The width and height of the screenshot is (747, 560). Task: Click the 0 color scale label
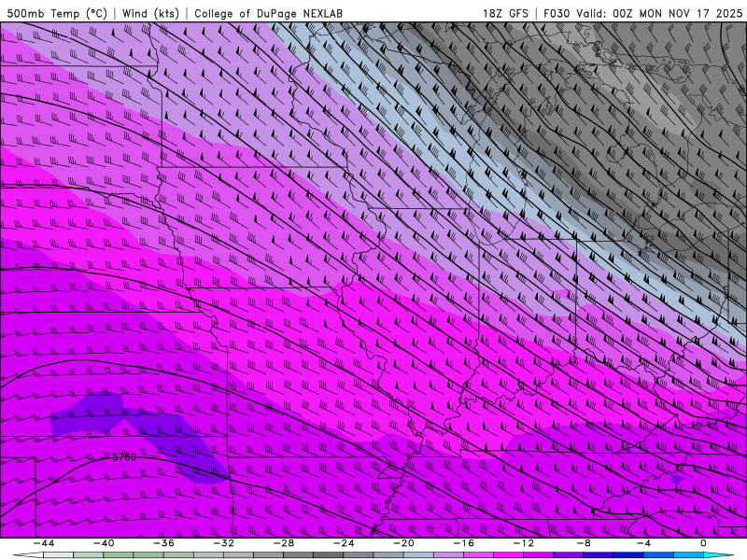[x=704, y=543]
